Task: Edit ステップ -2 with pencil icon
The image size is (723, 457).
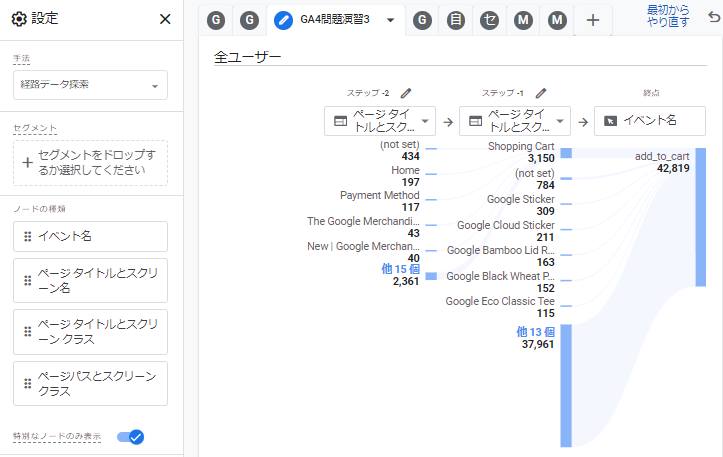Action: [x=406, y=93]
